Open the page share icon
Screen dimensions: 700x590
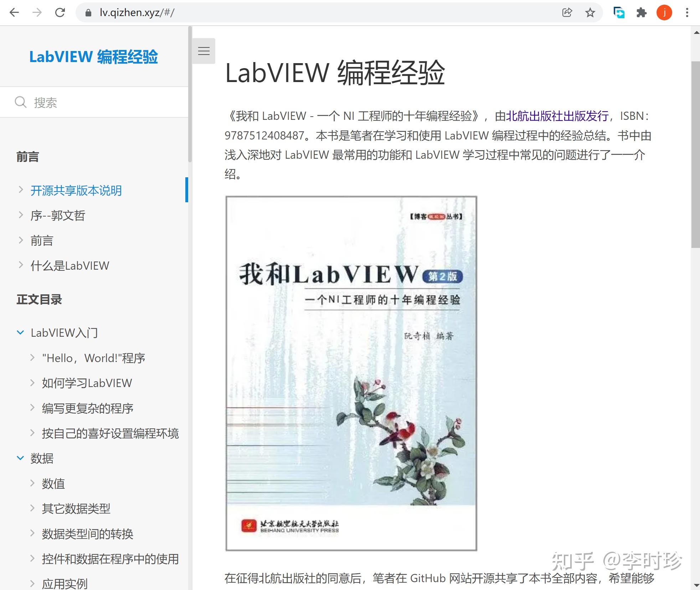pyautogui.click(x=567, y=12)
